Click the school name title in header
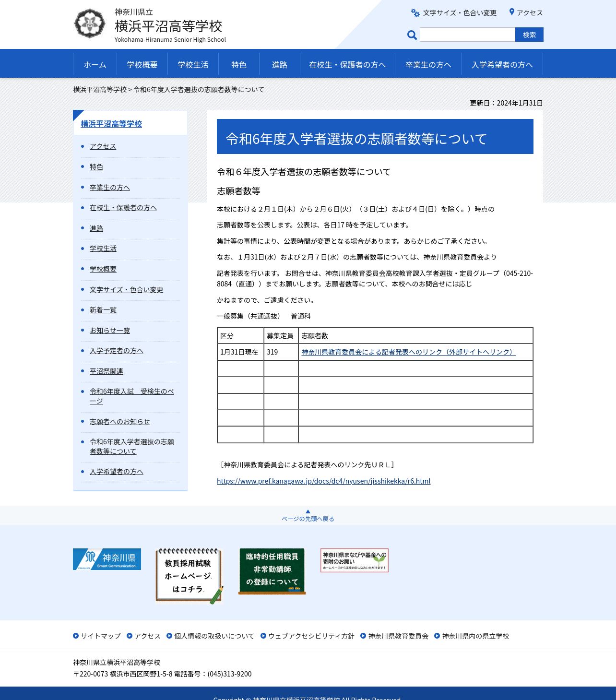 (x=168, y=26)
